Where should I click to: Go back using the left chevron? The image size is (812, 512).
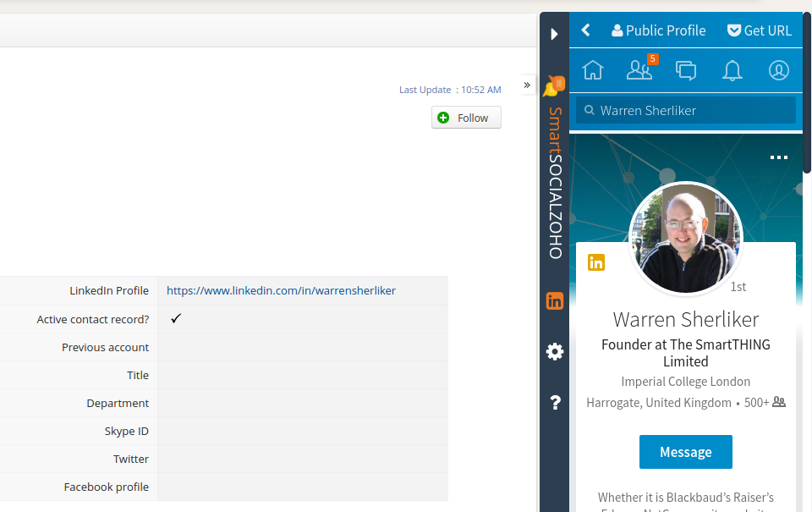click(x=585, y=30)
